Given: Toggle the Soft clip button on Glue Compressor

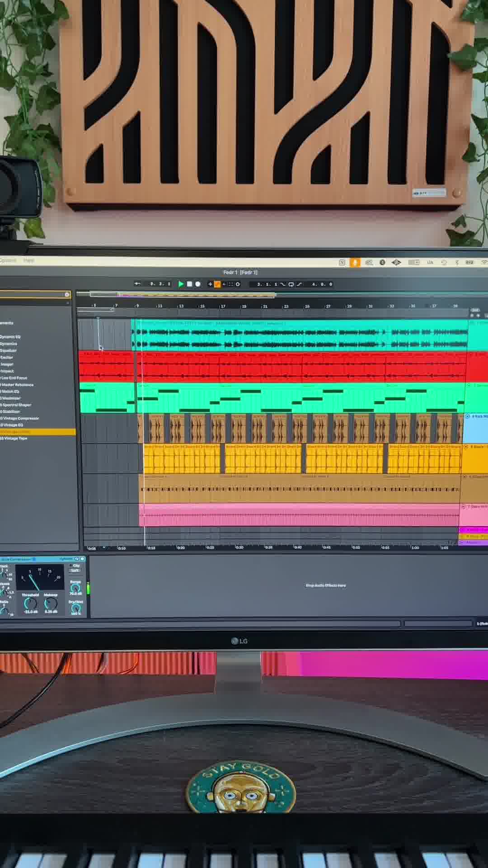Looking at the screenshot, I should (x=75, y=571).
